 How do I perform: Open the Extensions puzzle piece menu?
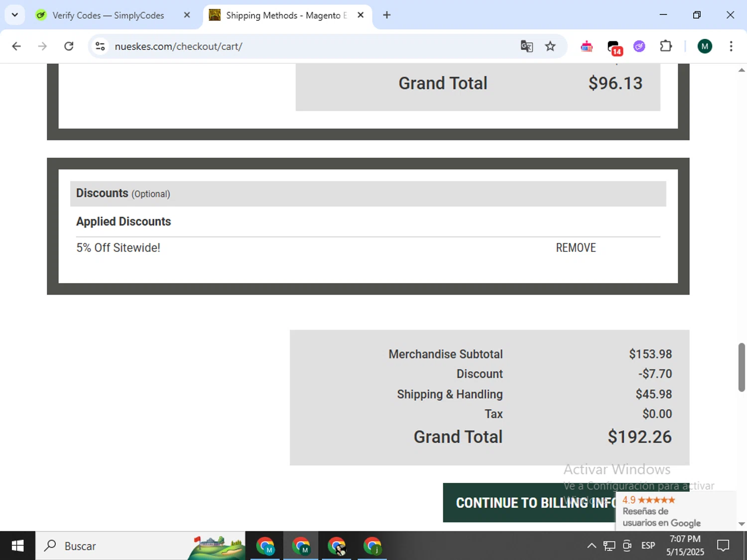666,46
